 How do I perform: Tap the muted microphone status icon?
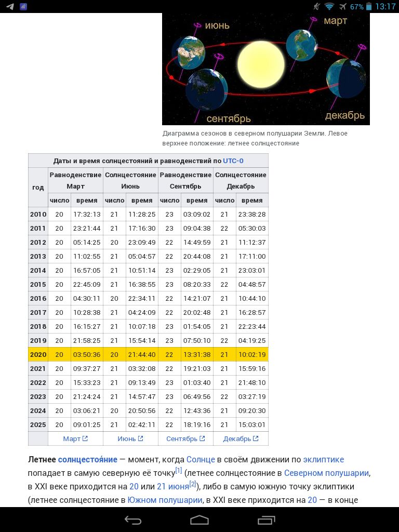pyautogui.click(x=316, y=6)
